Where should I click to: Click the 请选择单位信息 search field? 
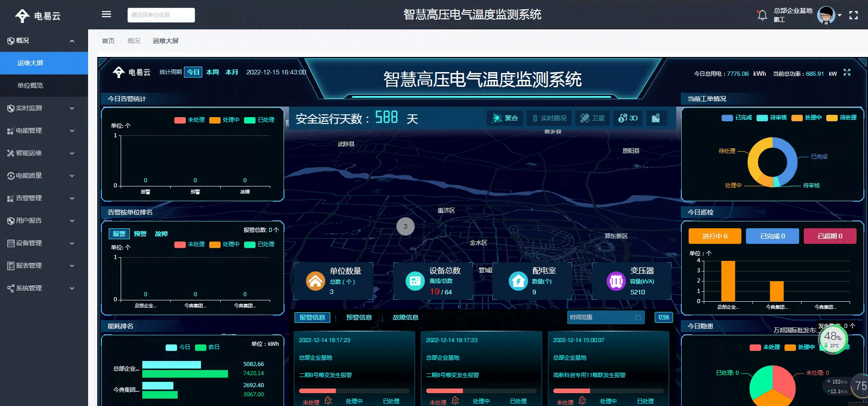[161, 15]
